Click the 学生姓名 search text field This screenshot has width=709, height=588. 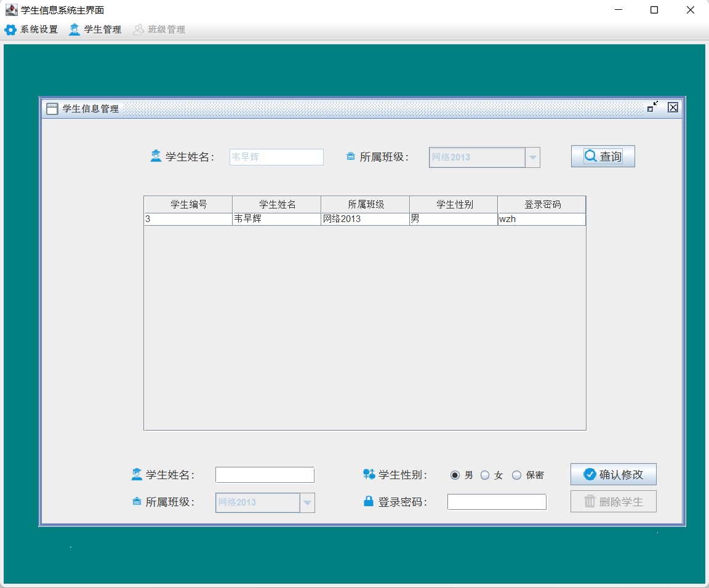click(276, 157)
